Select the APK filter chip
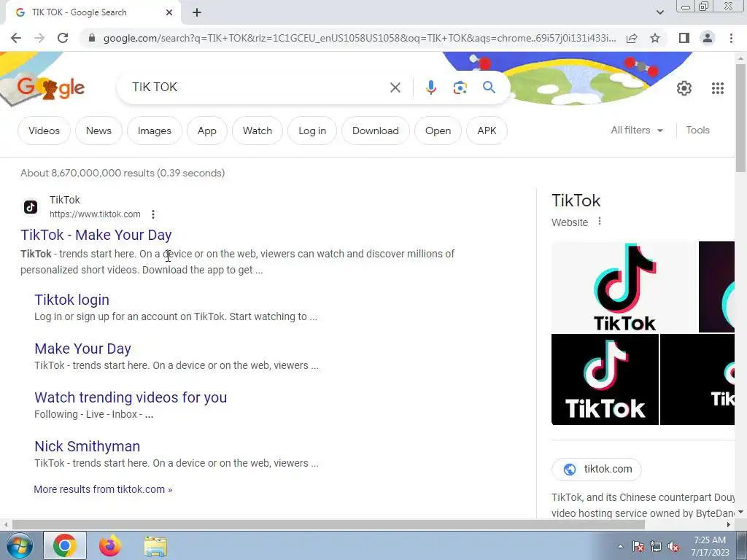Viewport: 747px width, 560px height. pos(487,131)
